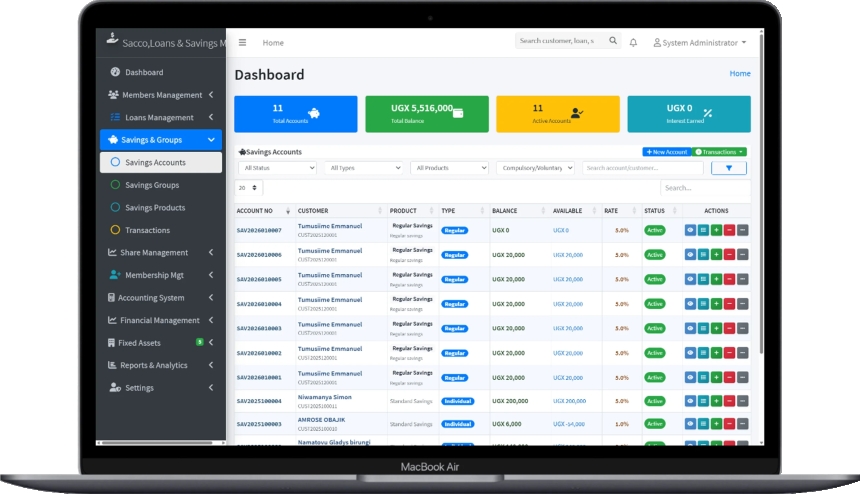This screenshot has width=860, height=494.
Task: Click red minus withdraw icon for SAV2026010005
Action: (x=729, y=279)
